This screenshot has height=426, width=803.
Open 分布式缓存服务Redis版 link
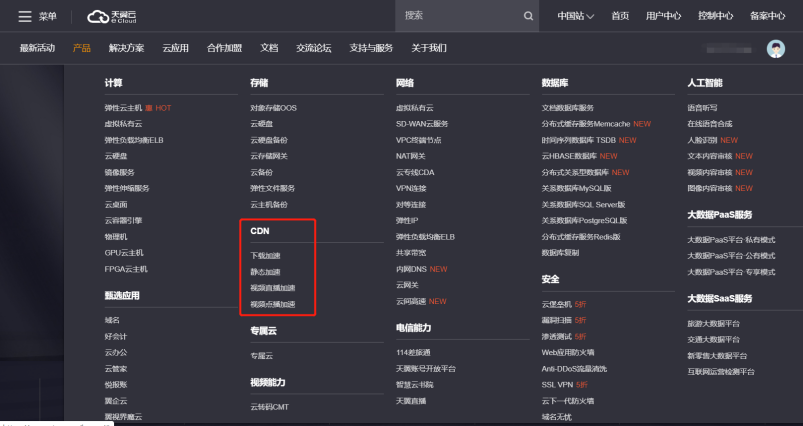click(x=581, y=237)
